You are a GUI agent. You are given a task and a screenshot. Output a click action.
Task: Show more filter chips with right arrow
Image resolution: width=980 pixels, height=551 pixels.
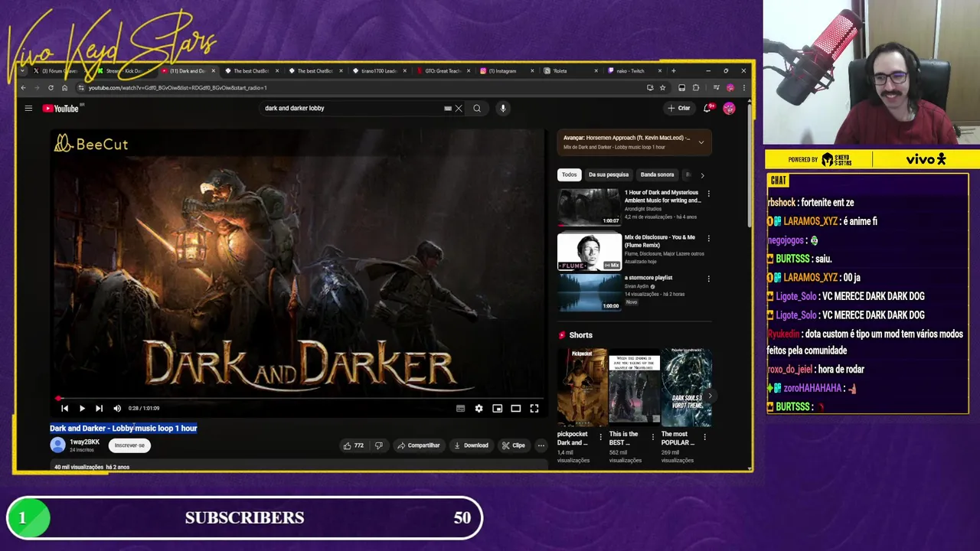[x=702, y=175]
